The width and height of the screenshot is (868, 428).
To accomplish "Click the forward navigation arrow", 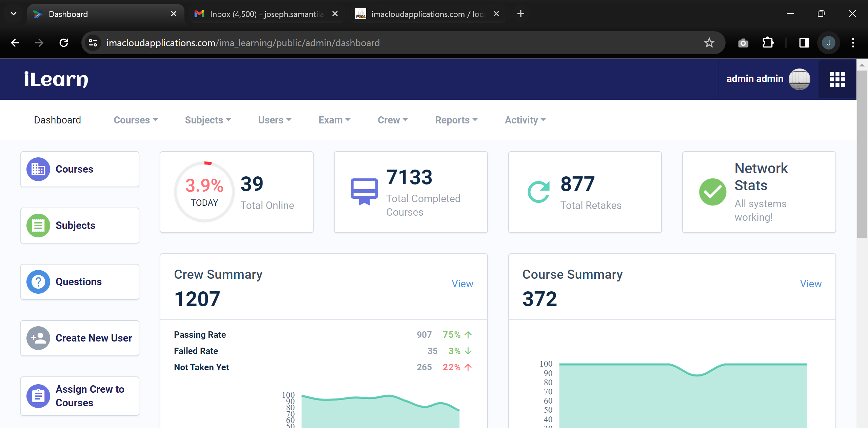I will tap(39, 43).
